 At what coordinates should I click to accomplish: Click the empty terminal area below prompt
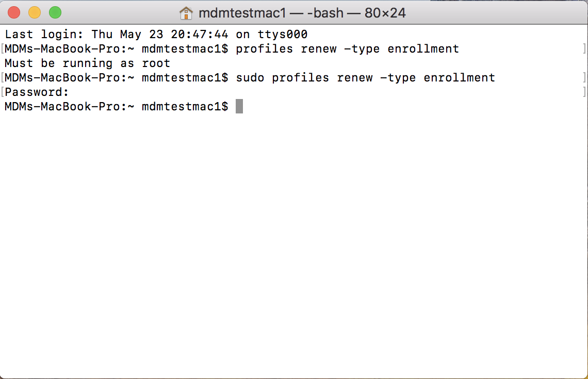[x=294, y=244]
